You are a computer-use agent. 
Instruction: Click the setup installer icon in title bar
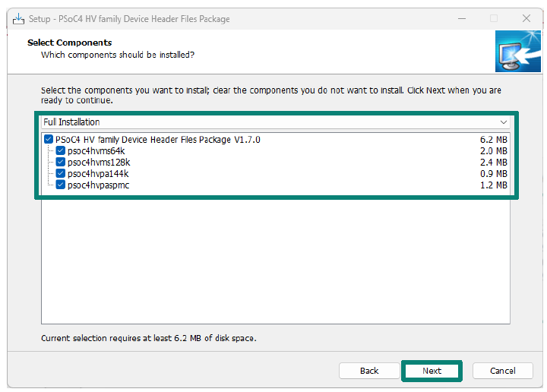(x=18, y=19)
